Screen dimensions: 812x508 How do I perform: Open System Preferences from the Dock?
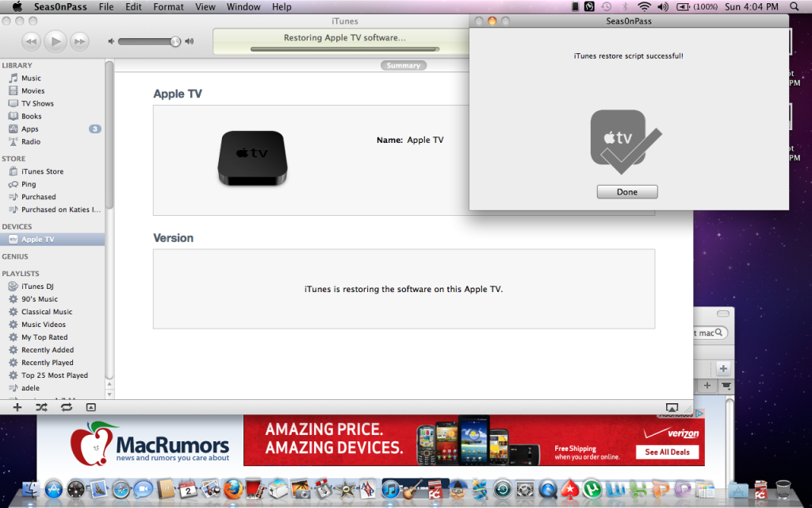pos(525,489)
